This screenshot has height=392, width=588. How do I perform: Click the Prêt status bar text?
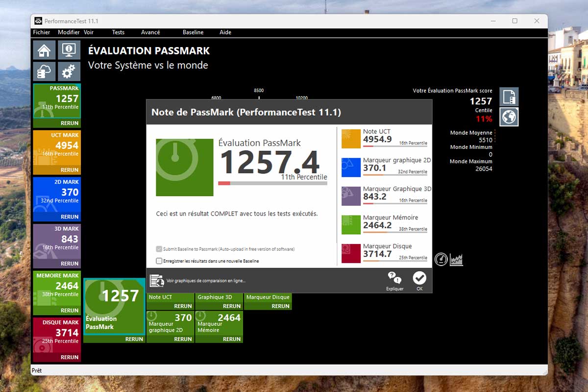pos(37,371)
